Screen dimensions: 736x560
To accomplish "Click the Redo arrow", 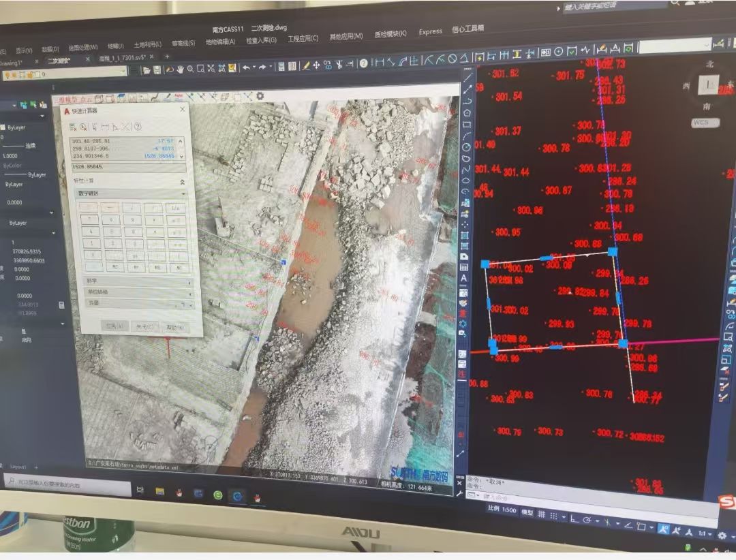I will (x=262, y=67).
